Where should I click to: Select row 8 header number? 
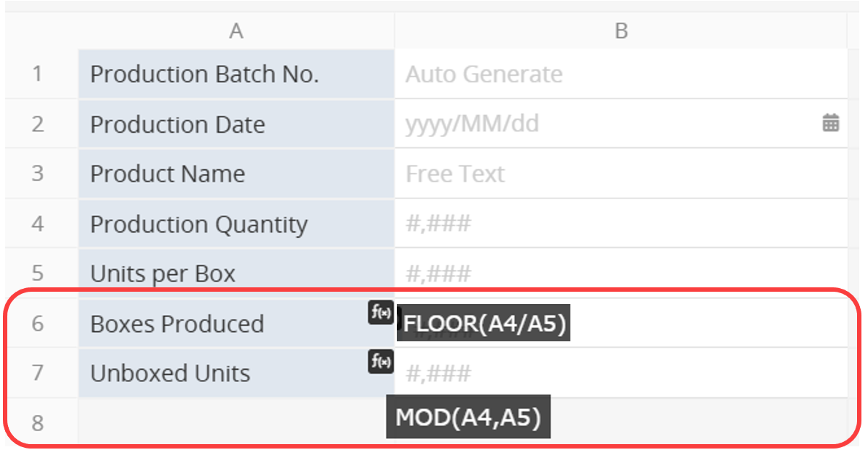tap(37, 422)
